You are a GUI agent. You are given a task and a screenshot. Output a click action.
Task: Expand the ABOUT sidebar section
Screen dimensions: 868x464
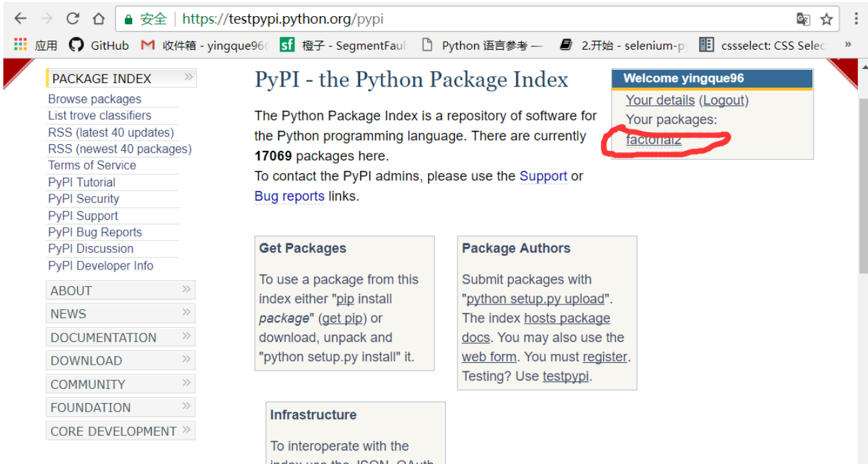(121, 290)
